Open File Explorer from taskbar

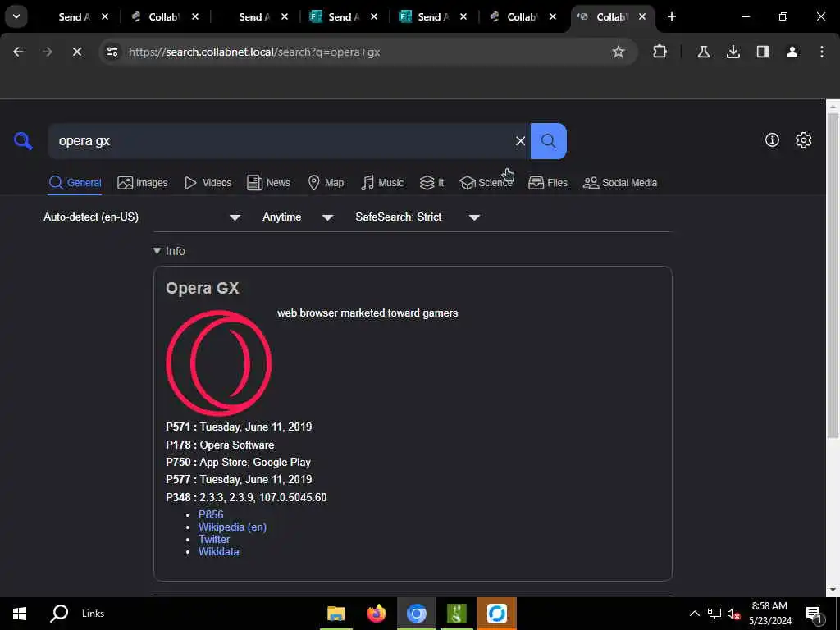pyautogui.click(x=336, y=614)
